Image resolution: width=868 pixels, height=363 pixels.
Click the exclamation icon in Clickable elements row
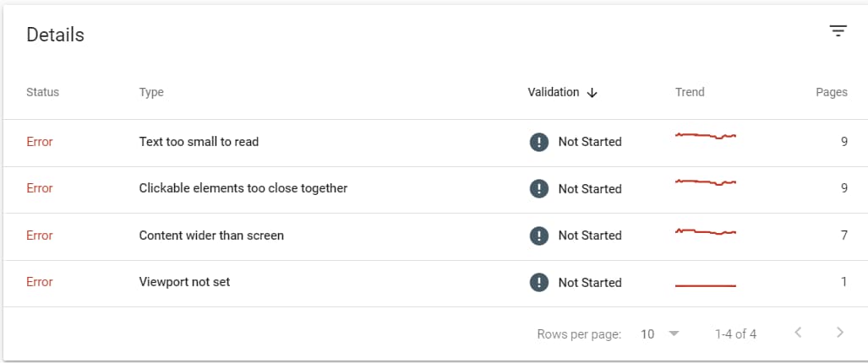tap(538, 189)
